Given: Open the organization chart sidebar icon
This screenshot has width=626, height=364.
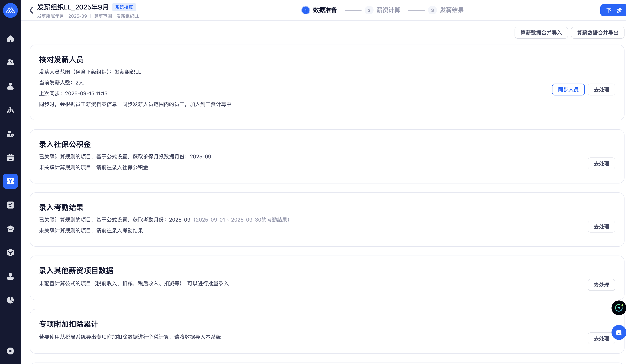Looking at the screenshot, I should click(10, 110).
